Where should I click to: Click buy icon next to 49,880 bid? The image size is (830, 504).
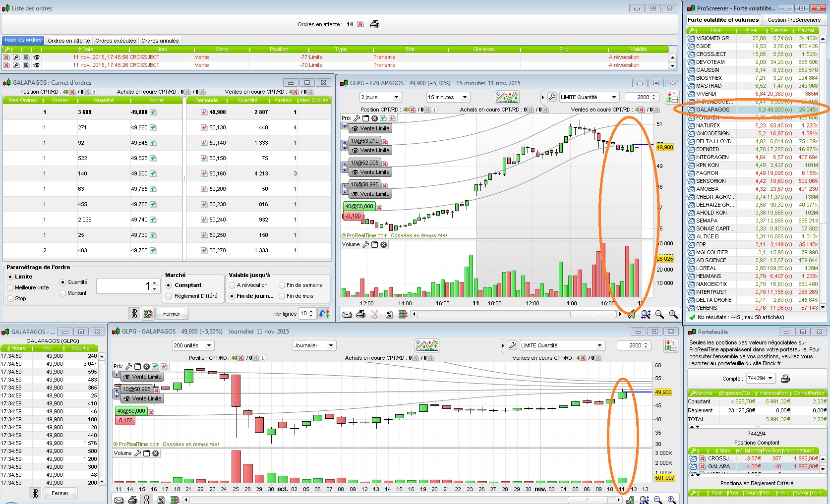click(x=153, y=112)
